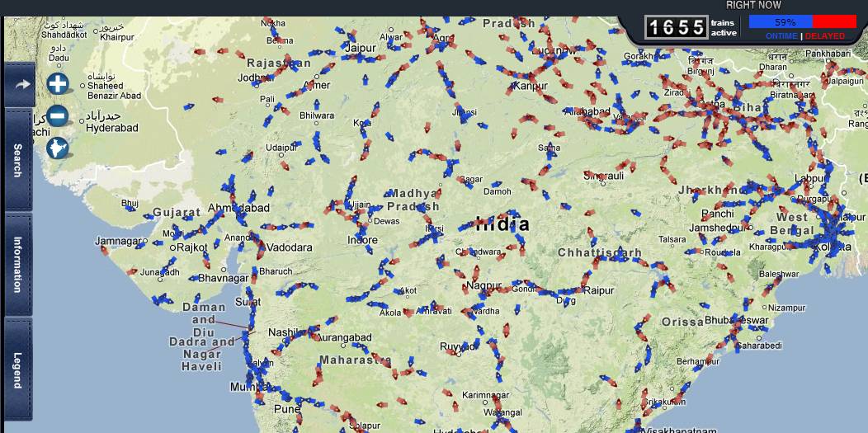Zoom in with the plus button

[58, 83]
